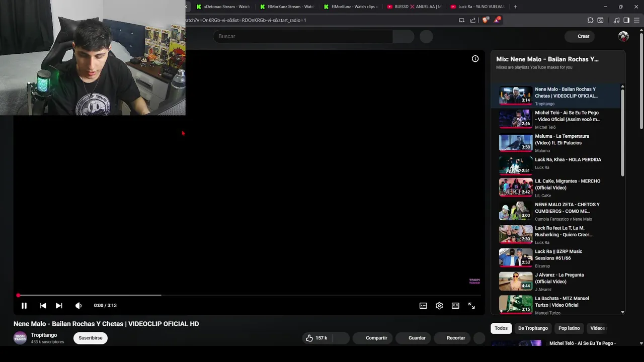Select the Pop latino filter chip
The image size is (644, 362).
(x=569, y=328)
